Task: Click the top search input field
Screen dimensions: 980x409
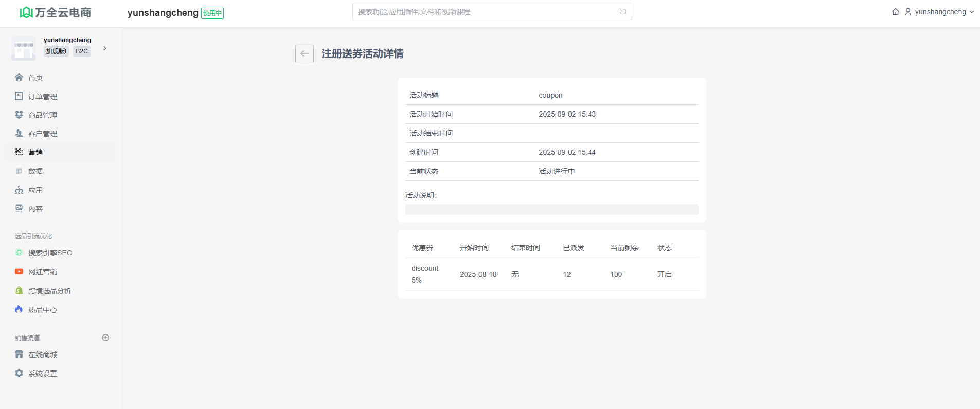Action: [486, 12]
